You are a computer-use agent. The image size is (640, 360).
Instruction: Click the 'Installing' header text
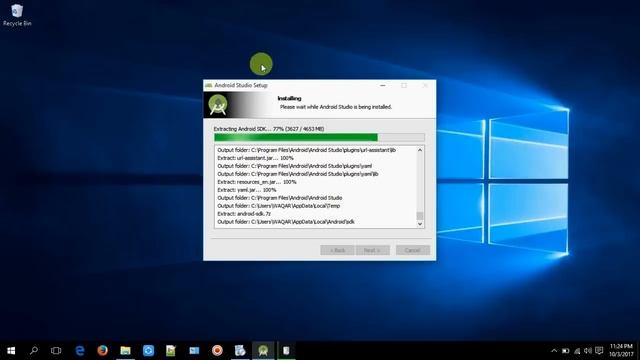pyautogui.click(x=289, y=98)
